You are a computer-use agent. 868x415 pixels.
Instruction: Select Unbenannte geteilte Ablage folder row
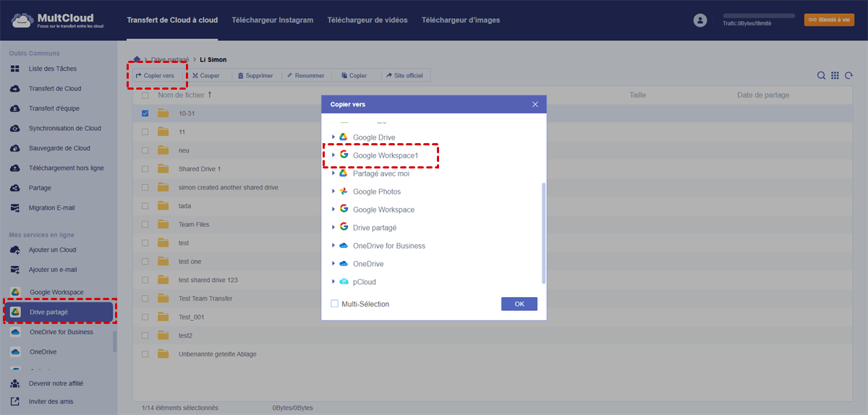[x=492, y=354]
